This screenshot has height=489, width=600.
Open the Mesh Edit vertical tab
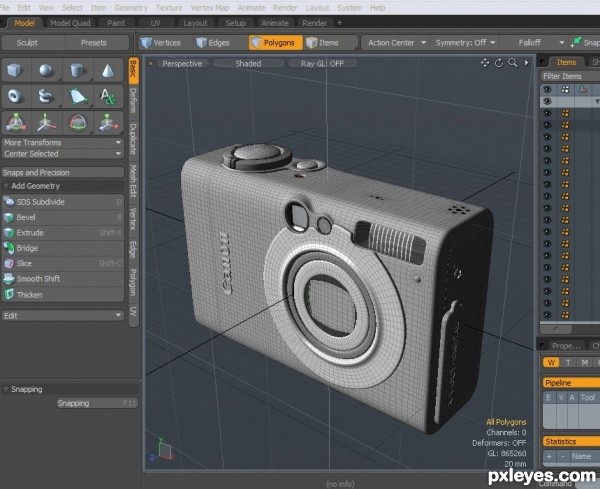[133, 181]
